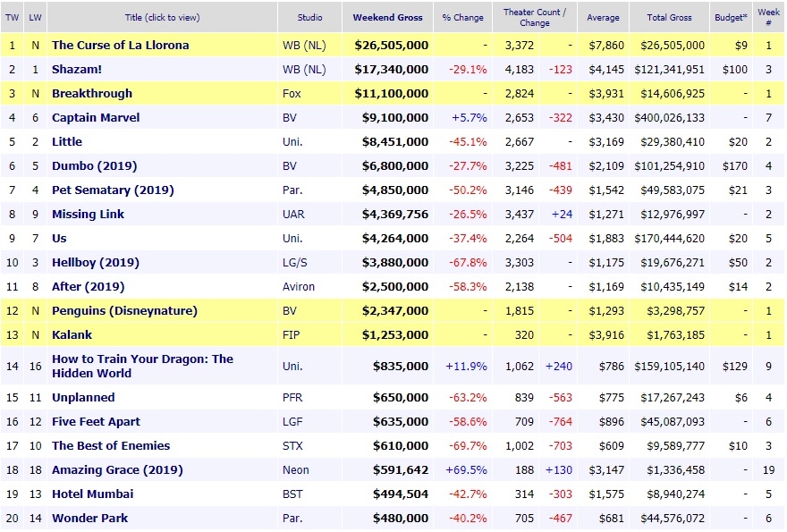This screenshot has width=787, height=532.
Task: Open Five Feet Apart movie page
Action: click(x=96, y=422)
